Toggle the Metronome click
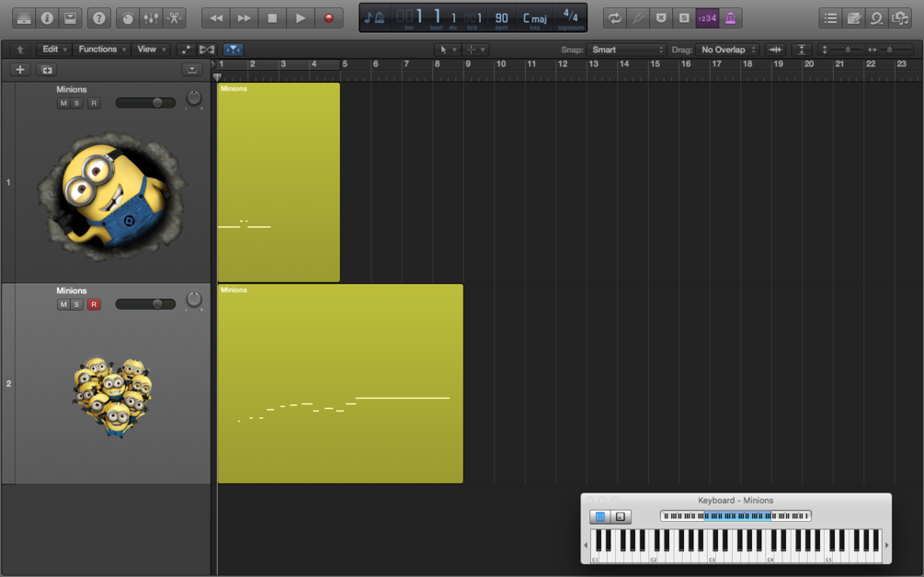 click(x=730, y=18)
